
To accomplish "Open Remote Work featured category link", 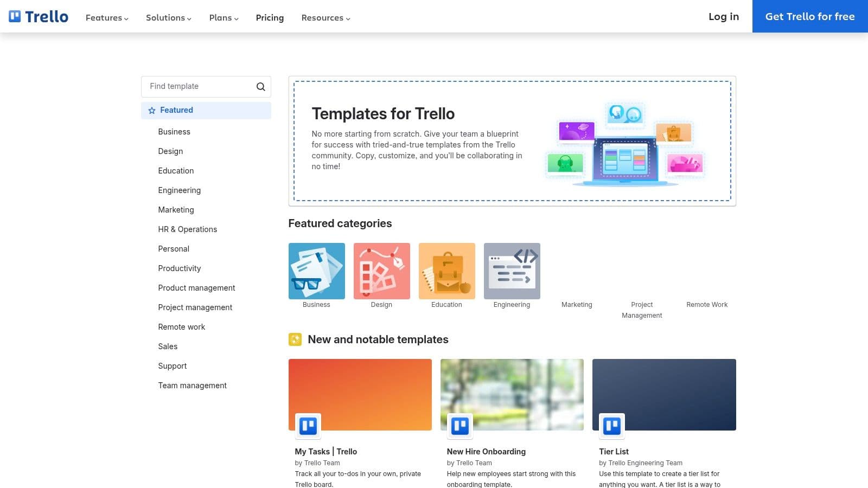I will point(707,305).
